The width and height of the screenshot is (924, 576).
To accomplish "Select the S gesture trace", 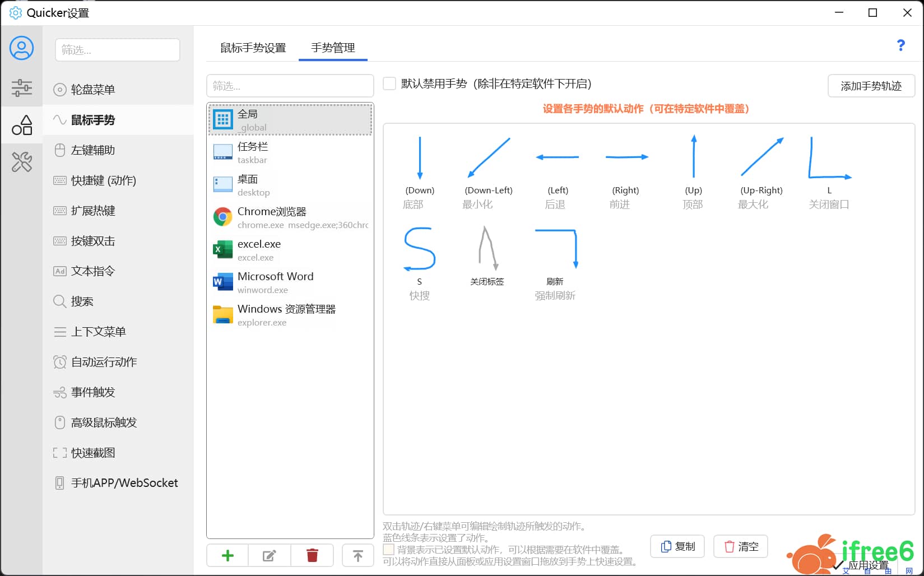I will point(419,249).
